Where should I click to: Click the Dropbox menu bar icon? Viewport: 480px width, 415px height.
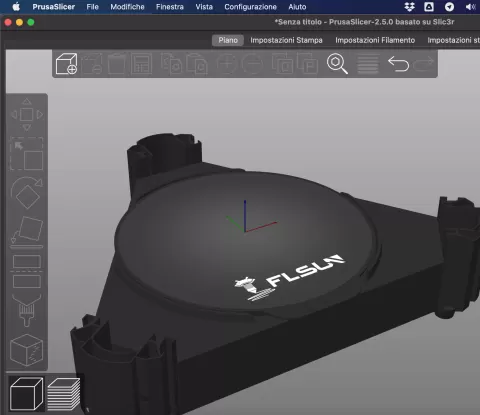click(409, 7)
